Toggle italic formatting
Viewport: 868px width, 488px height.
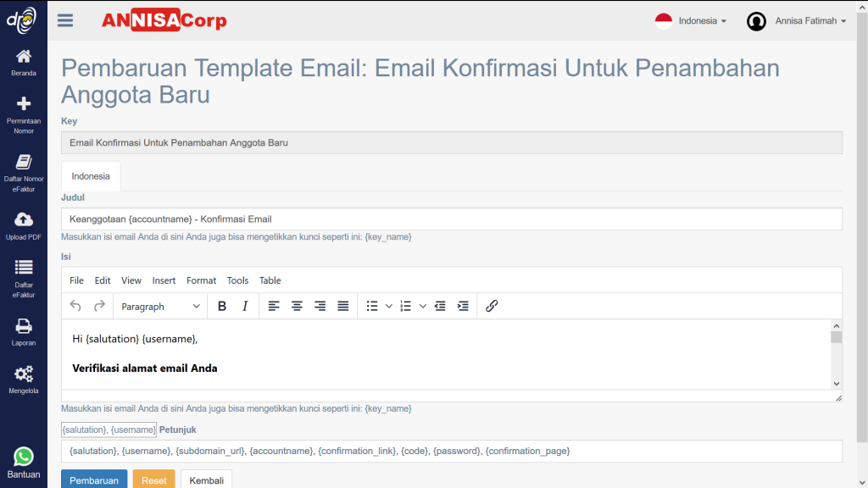[x=244, y=306]
